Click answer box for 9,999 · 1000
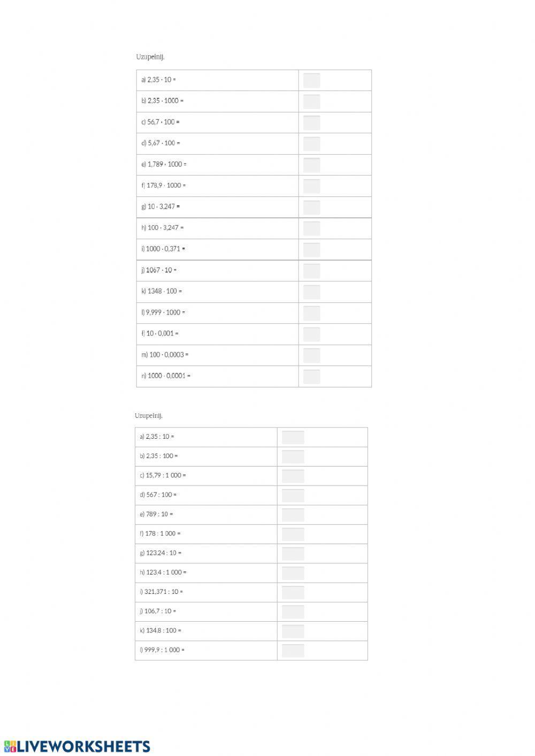The width and height of the screenshot is (535, 756). tap(311, 313)
